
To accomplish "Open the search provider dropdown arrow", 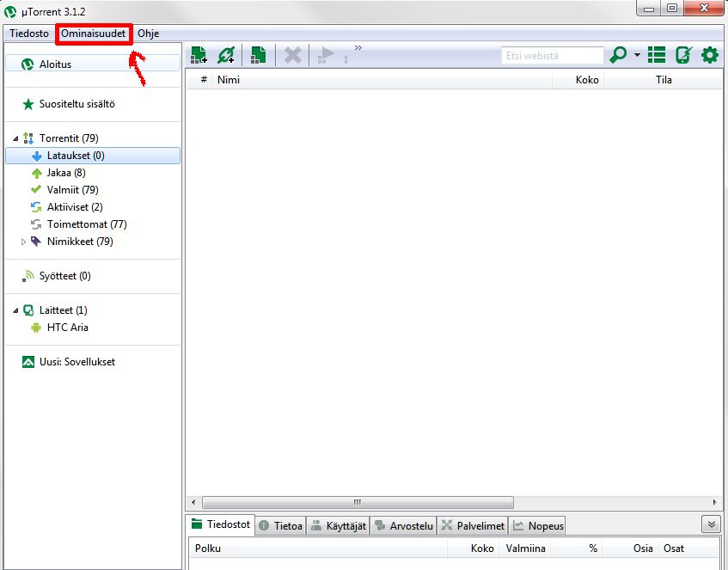I will coord(638,55).
